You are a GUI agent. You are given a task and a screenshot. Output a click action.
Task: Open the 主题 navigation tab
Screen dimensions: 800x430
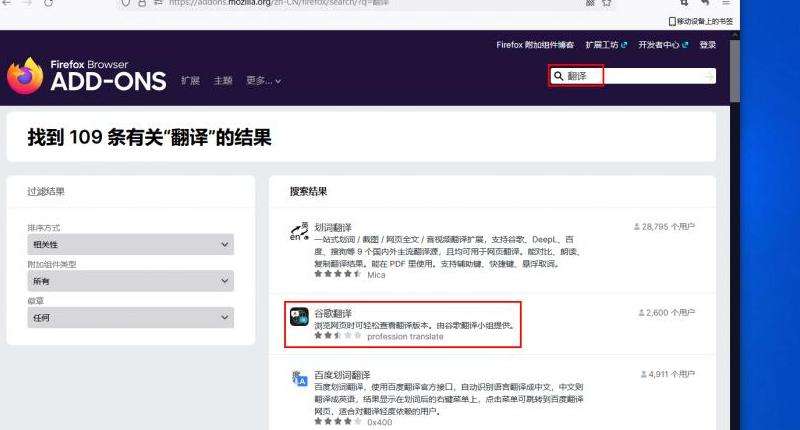222,80
